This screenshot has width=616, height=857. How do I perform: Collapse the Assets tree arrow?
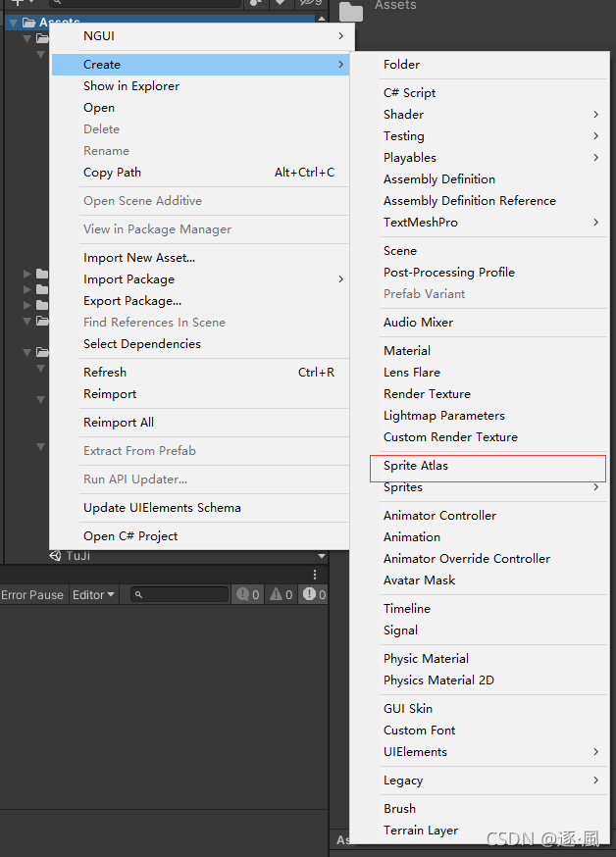point(13,23)
